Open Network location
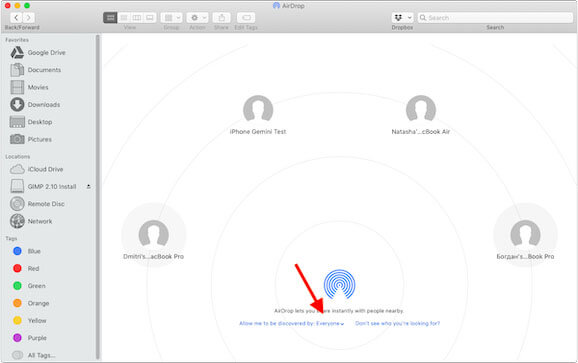 click(x=40, y=221)
